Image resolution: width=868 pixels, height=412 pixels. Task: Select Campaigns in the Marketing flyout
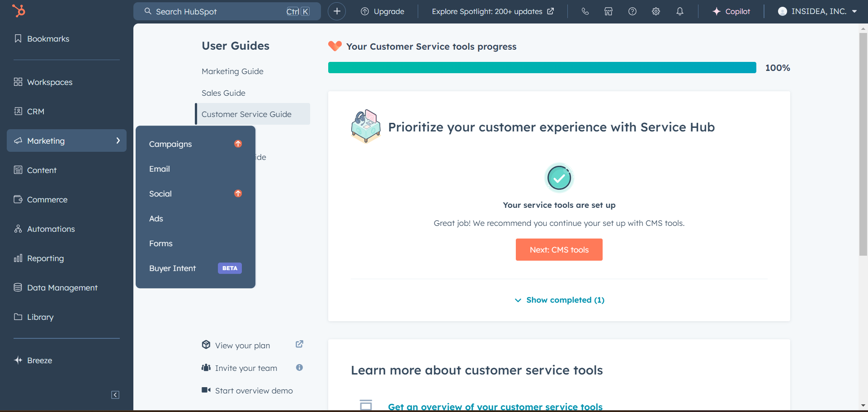[170, 144]
